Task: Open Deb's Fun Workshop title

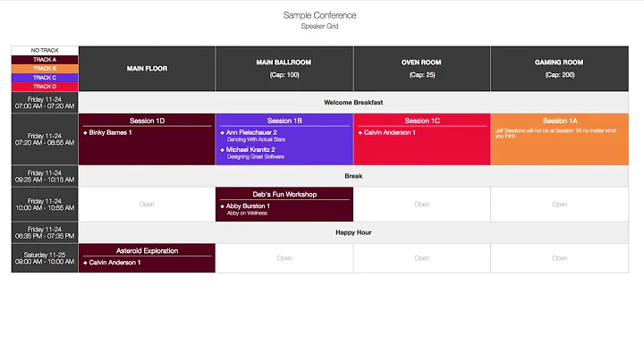Action: 284,195
